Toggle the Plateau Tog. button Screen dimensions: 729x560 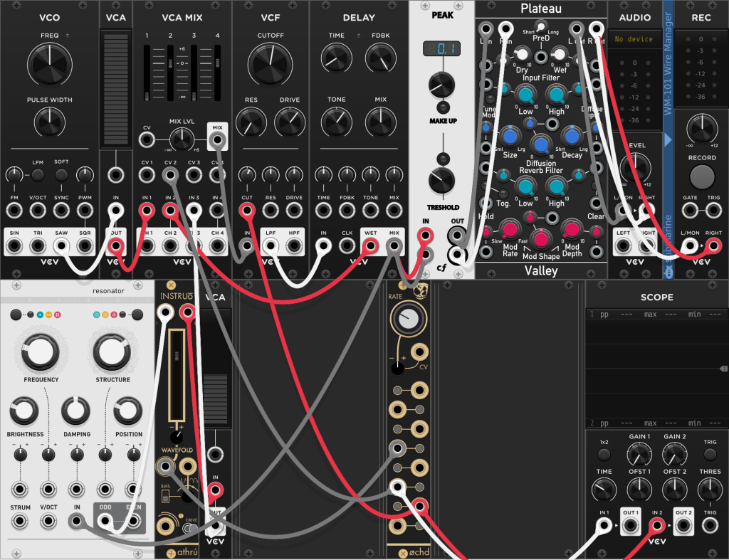[503, 194]
